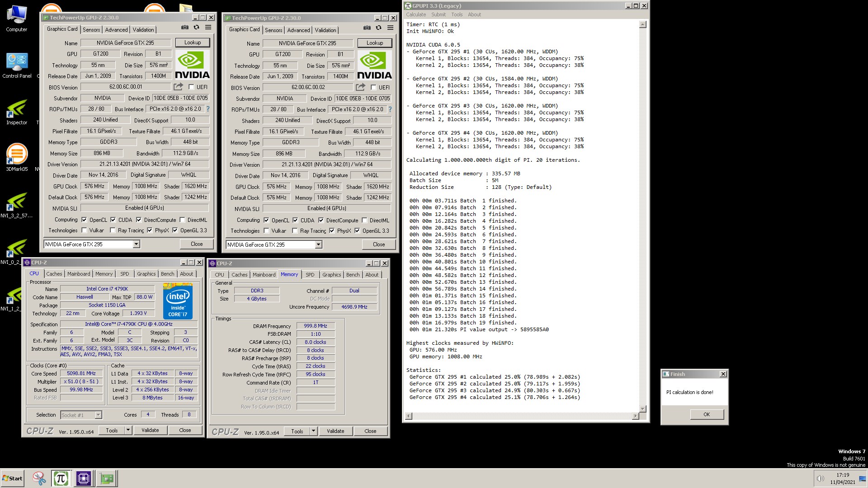Select the 3DMark05 desktop shortcut
The height and width of the screenshot is (488, 868).
[17, 157]
